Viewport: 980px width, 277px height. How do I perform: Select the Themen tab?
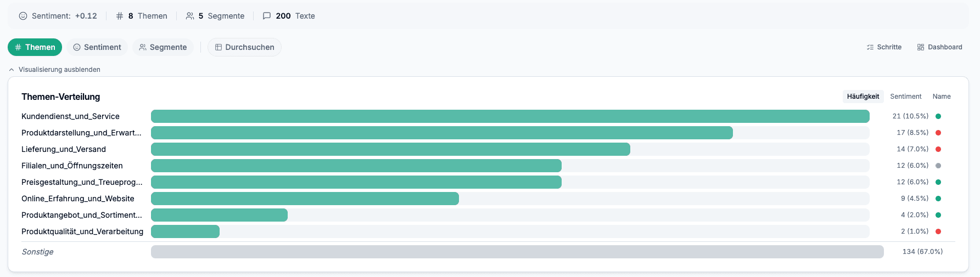tap(35, 47)
